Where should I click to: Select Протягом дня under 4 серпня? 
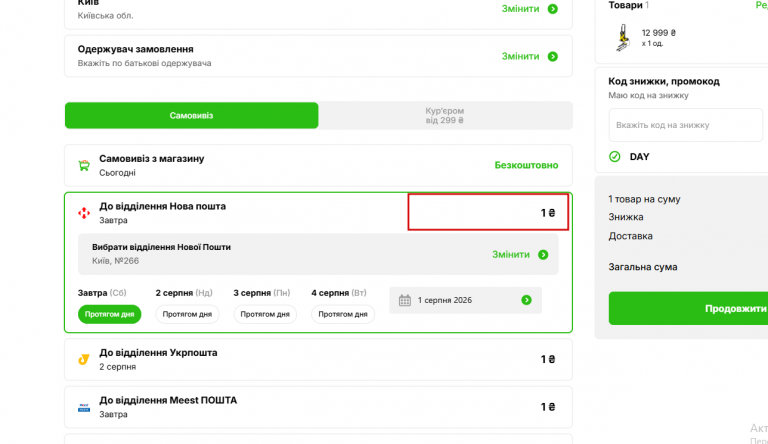tap(343, 314)
